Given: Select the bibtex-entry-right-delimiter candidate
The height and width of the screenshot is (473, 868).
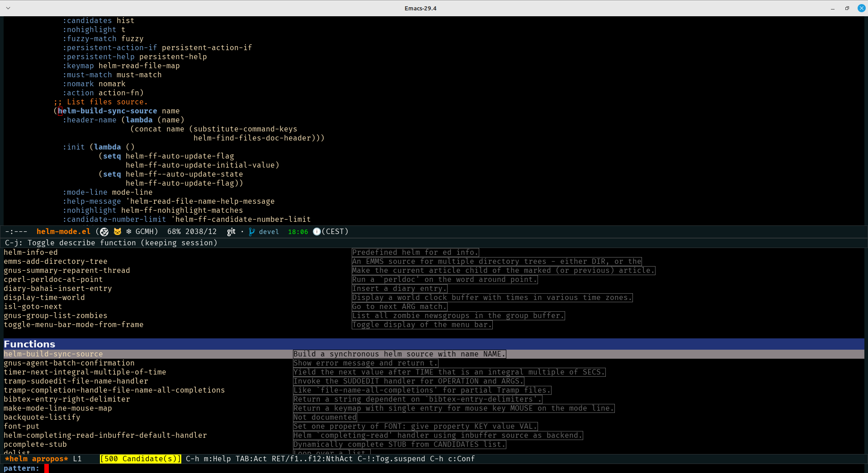Looking at the screenshot, I should 67,399.
